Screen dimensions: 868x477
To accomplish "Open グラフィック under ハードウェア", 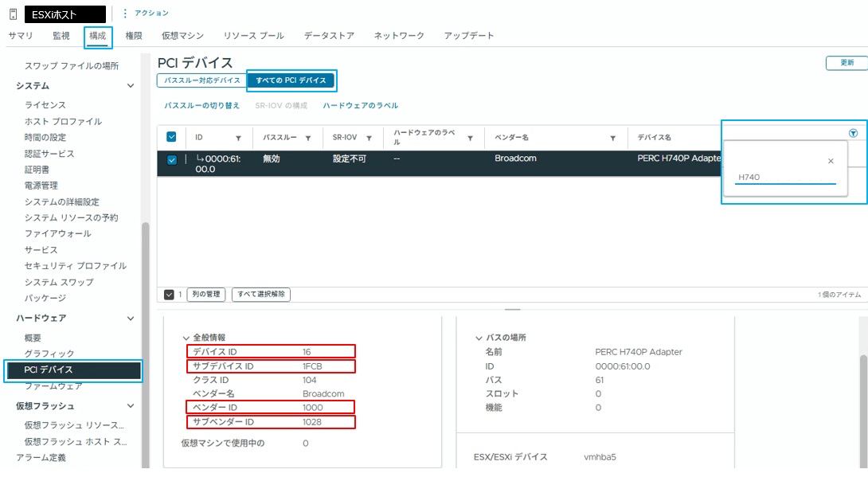I will coord(49,353).
